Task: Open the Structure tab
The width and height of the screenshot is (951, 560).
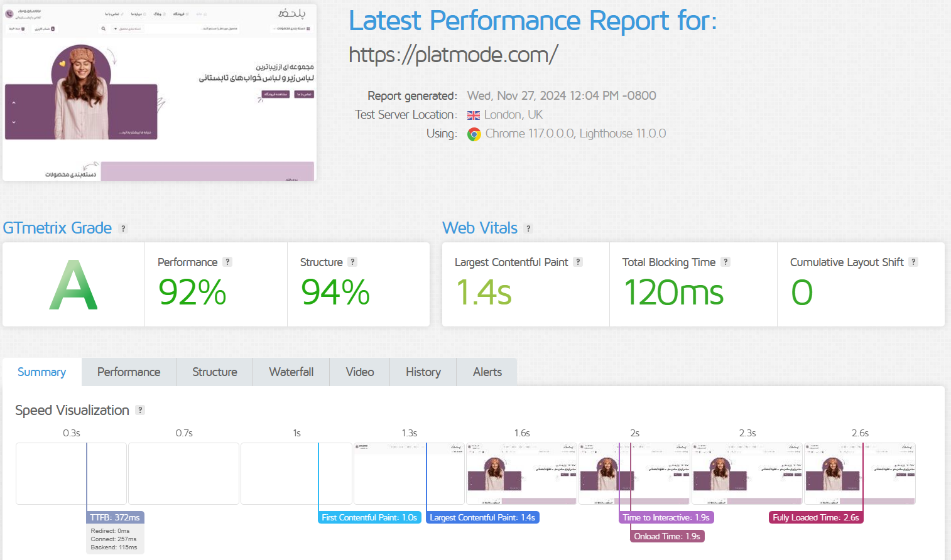Action: (x=215, y=372)
